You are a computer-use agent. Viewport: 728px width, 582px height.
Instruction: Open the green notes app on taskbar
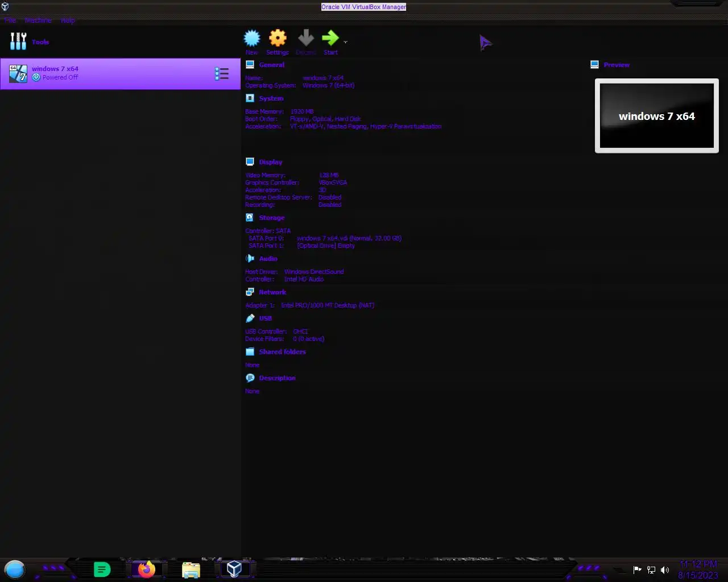coord(102,569)
